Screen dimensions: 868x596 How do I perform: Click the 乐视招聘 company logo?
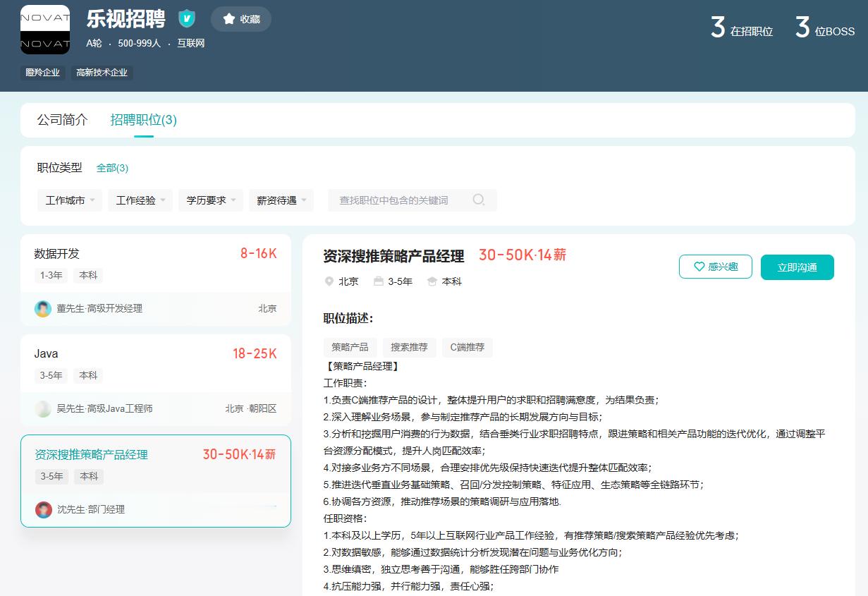point(45,30)
